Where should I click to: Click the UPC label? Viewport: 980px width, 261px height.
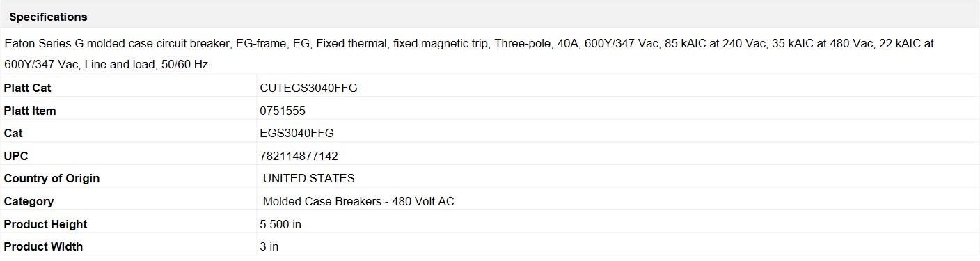[16, 156]
